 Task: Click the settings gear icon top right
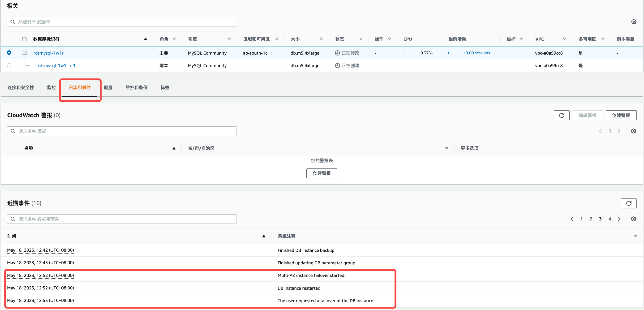(x=634, y=22)
